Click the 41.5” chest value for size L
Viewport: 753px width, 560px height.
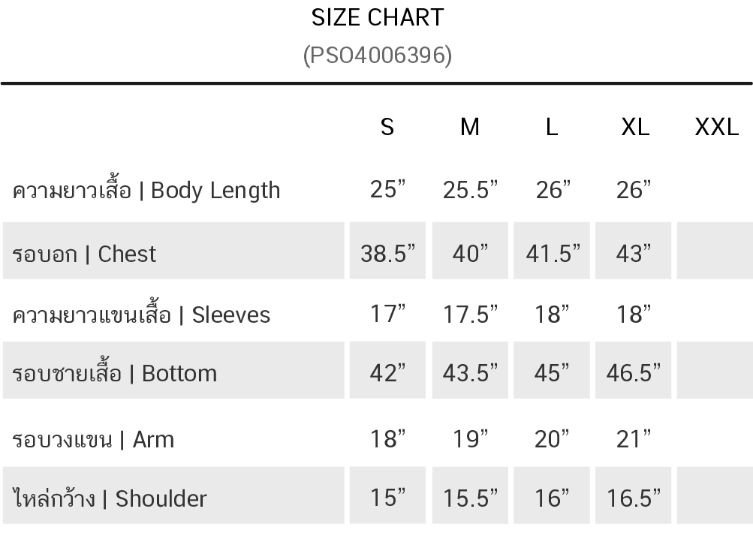[x=553, y=254]
